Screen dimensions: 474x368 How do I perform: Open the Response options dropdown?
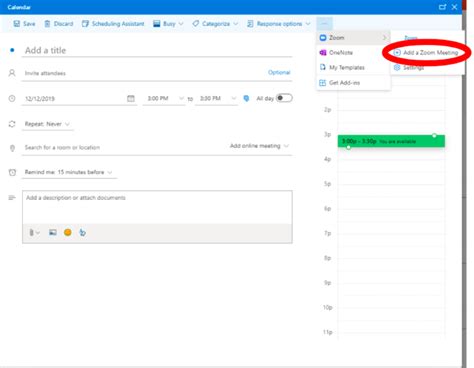point(279,24)
